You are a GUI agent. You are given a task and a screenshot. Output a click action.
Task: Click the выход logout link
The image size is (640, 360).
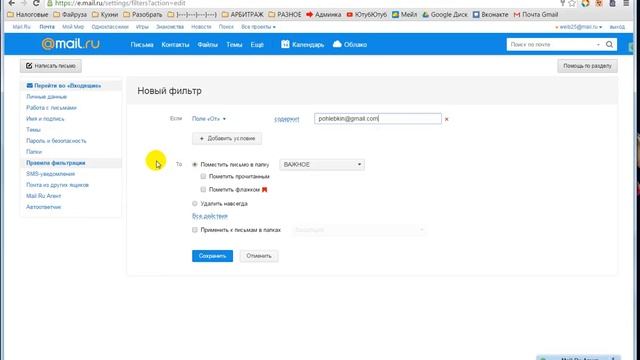(617, 27)
